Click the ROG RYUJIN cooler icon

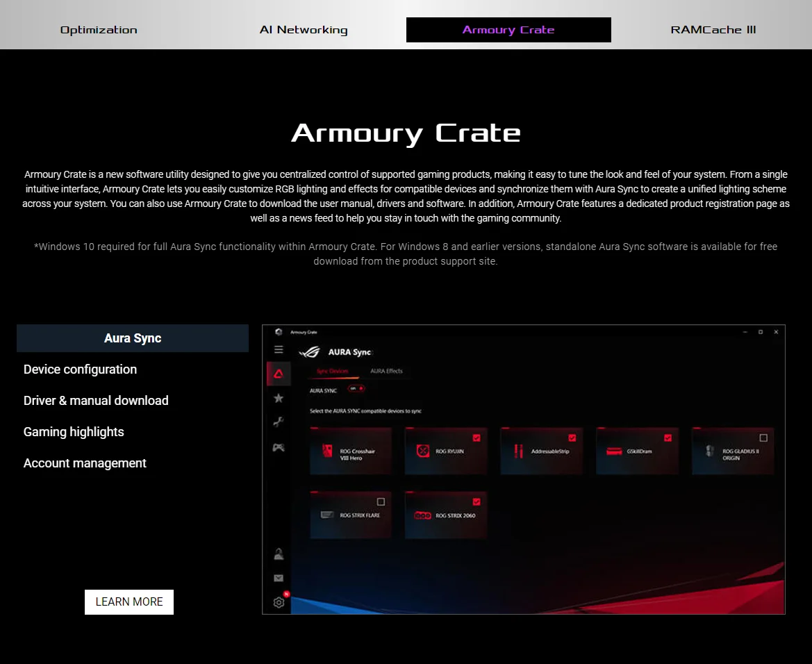[423, 451]
